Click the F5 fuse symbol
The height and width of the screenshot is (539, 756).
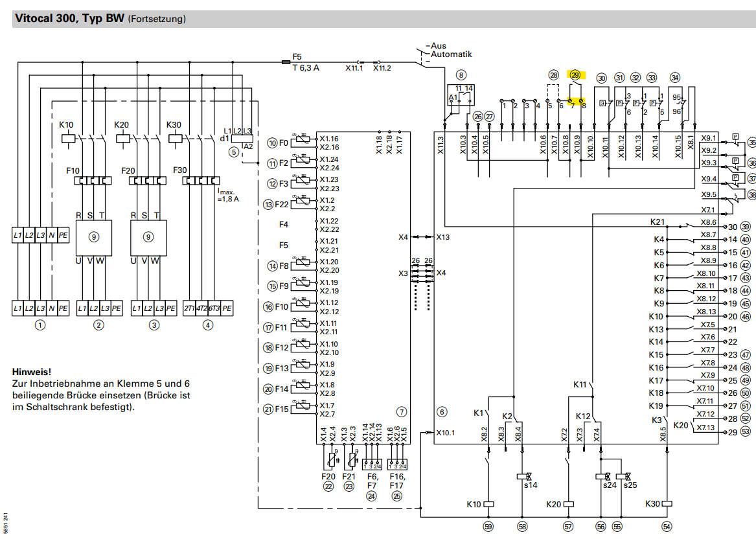pos(286,62)
